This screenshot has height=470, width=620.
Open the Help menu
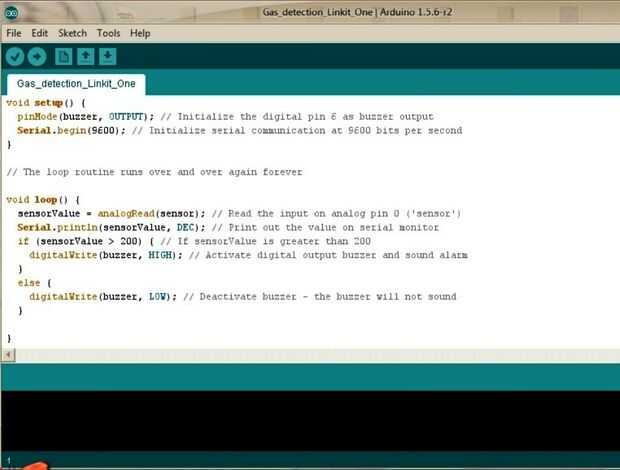(x=140, y=33)
